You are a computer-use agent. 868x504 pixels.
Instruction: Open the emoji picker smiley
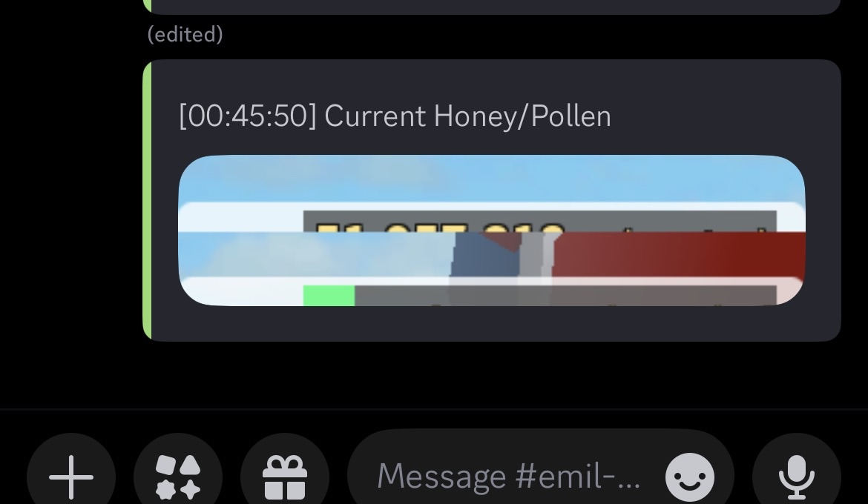[x=689, y=477]
